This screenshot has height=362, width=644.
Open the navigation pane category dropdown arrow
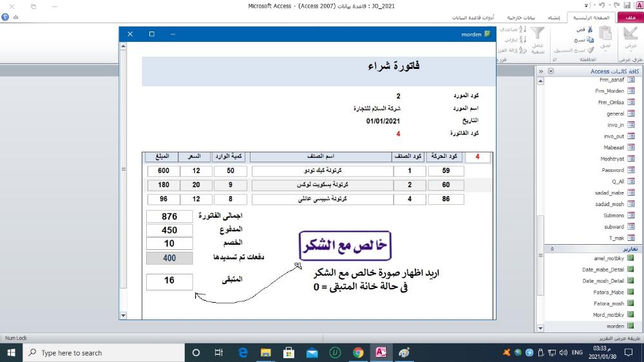coord(551,71)
